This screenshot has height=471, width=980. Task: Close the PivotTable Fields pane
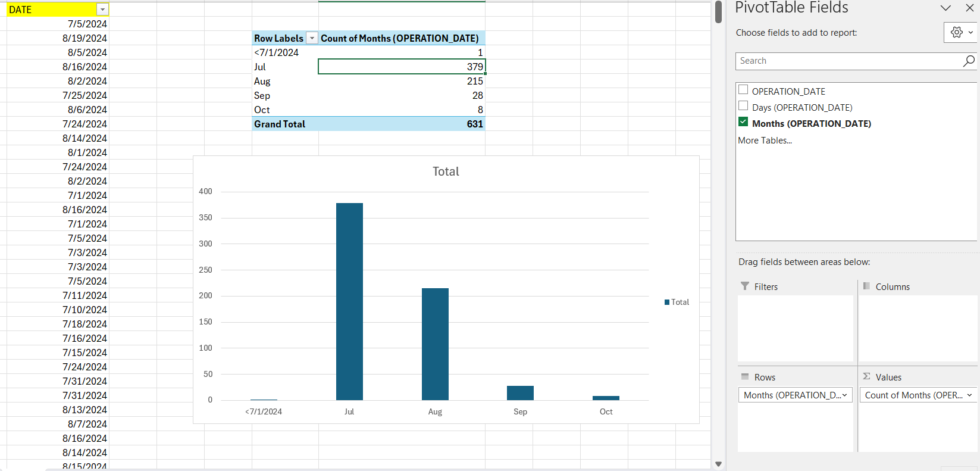click(969, 8)
